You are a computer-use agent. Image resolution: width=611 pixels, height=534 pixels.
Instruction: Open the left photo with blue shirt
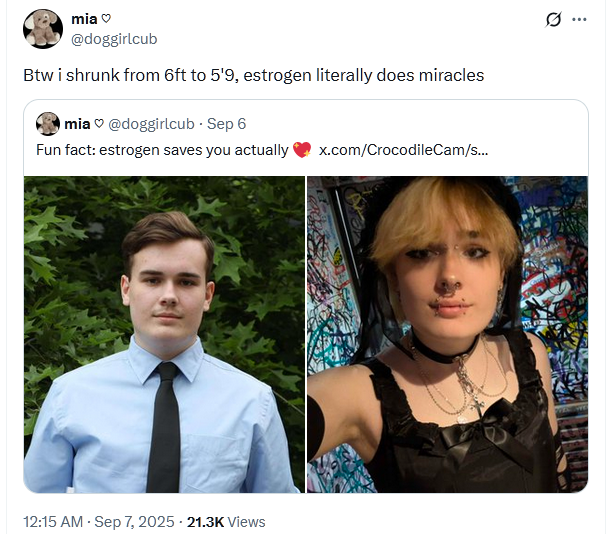tap(164, 334)
